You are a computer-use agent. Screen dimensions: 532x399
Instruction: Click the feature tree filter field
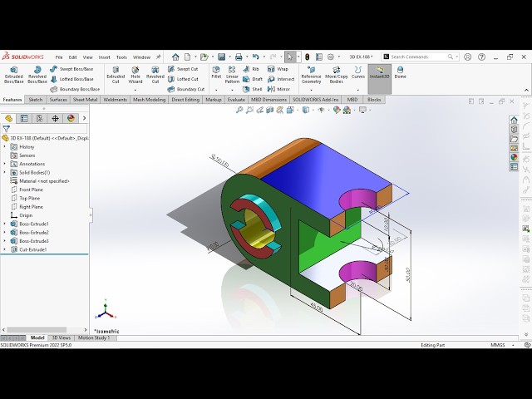[45, 129]
